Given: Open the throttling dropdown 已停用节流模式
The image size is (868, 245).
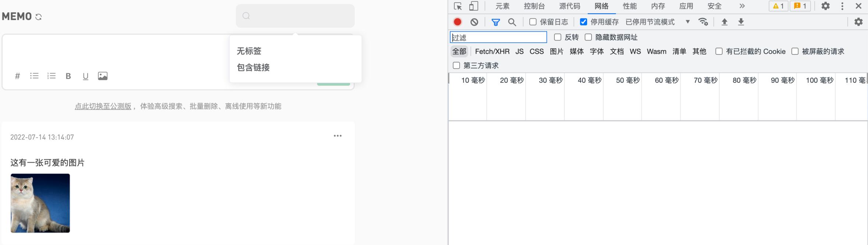Looking at the screenshot, I should (x=657, y=22).
